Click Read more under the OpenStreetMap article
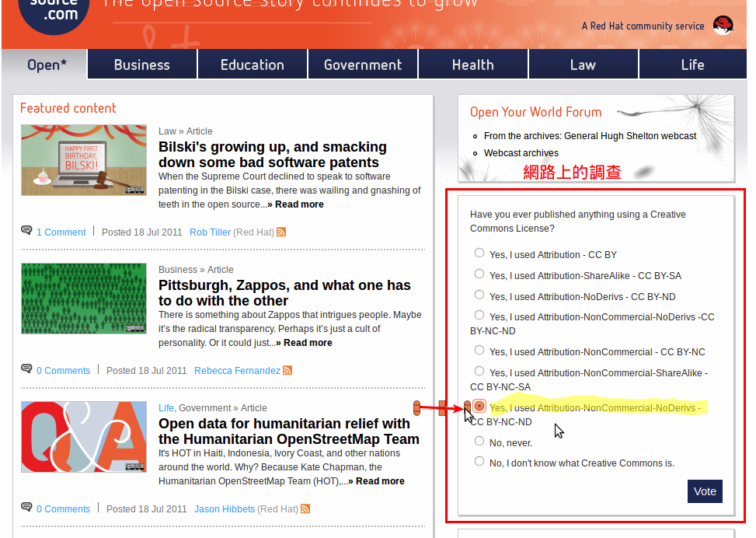The width and height of the screenshot is (756, 538). [380, 481]
